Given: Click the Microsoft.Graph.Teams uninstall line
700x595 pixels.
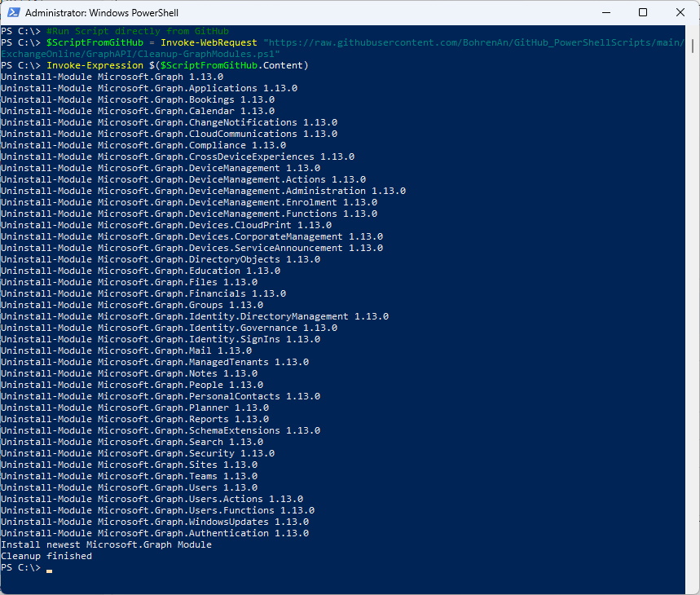Looking at the screenshot, I should pos(129,476).
